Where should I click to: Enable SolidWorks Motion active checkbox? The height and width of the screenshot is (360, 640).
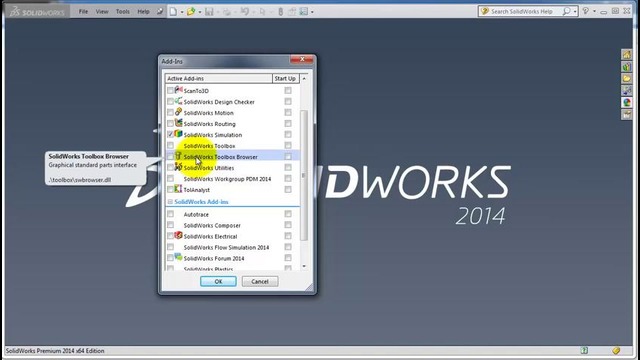[170, 112]
